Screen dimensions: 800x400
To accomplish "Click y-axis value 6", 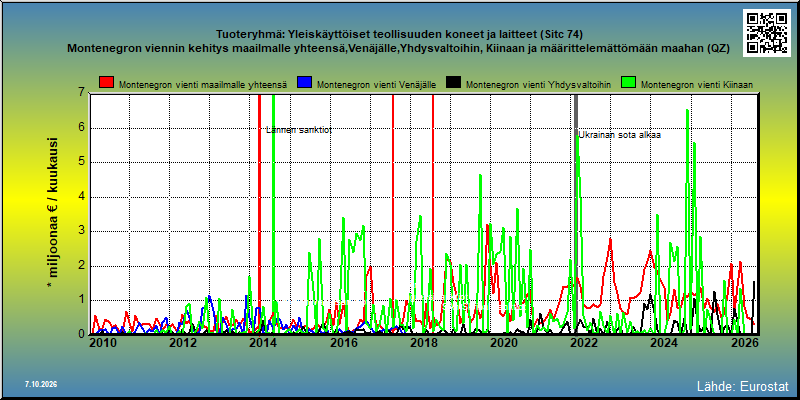I will click(x=81, y=128).
